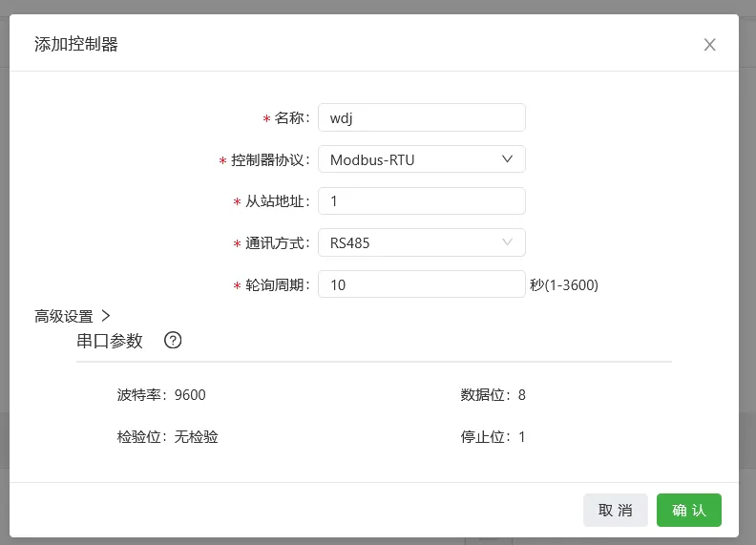This screenshot has width=756, height=545.
Task: Click the green 确认 button
Action: (x=688, y=510)
